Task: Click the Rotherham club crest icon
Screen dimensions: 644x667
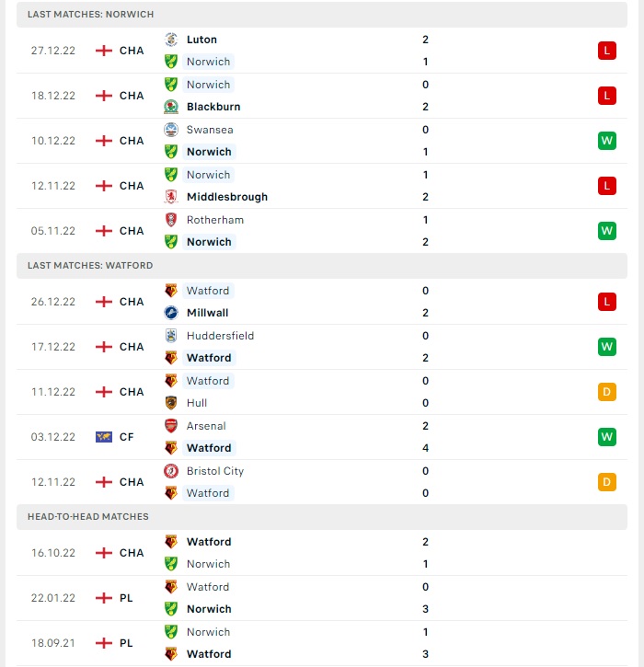Action: pyautogui.click(x=171, y=220)
